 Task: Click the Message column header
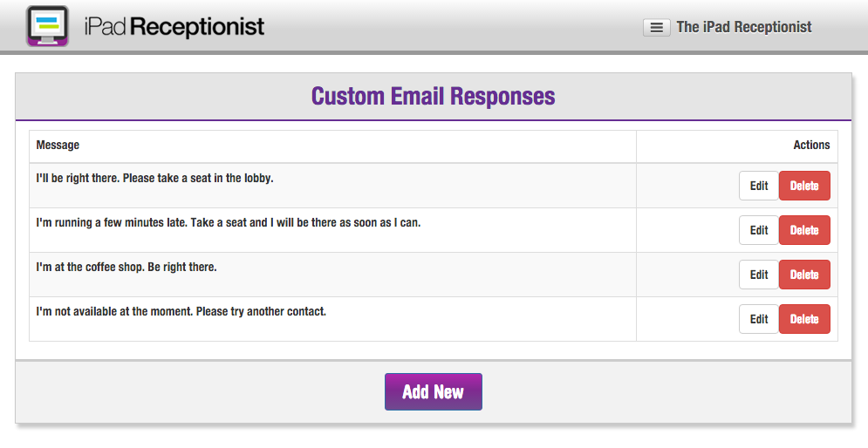[x=58, y=145]
